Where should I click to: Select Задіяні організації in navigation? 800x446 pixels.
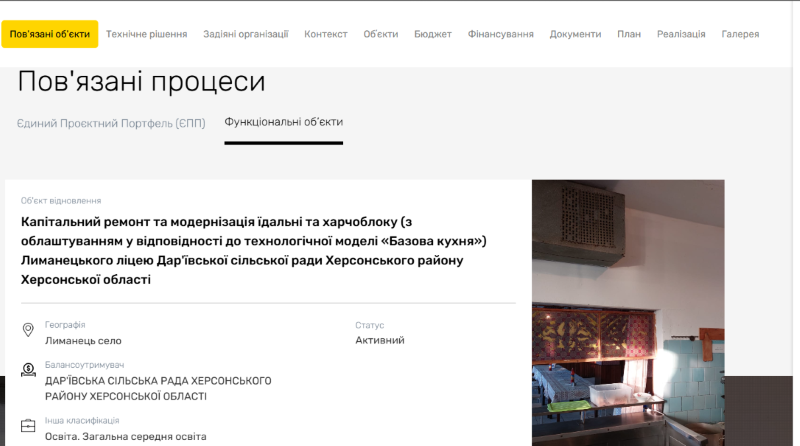[x=245, y=34]
